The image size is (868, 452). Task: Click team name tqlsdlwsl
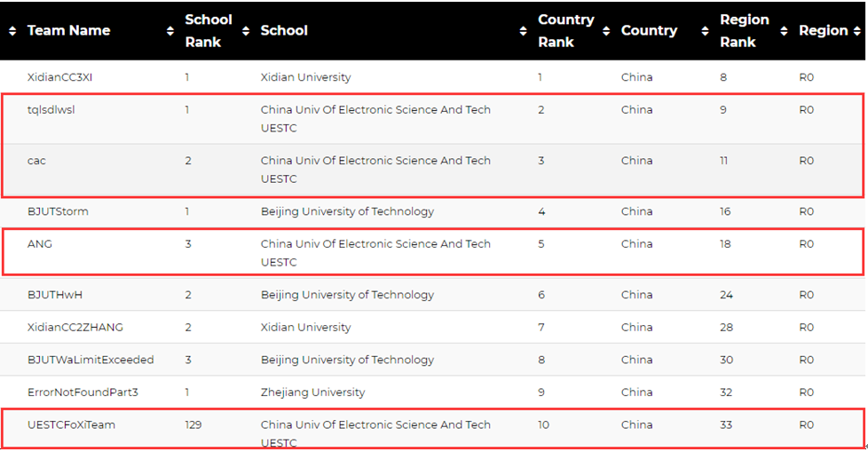[x=51, y=110]
